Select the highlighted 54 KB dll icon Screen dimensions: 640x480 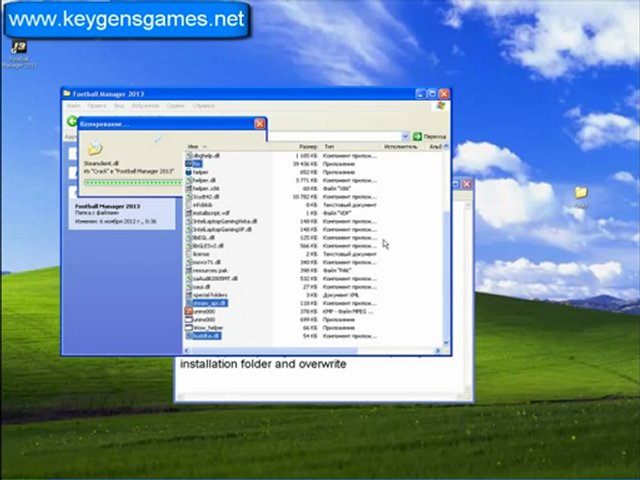189,336
